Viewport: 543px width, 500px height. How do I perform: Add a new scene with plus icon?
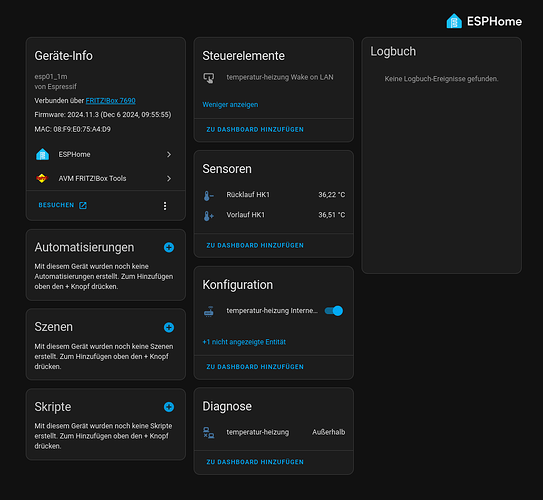point(169,327)
